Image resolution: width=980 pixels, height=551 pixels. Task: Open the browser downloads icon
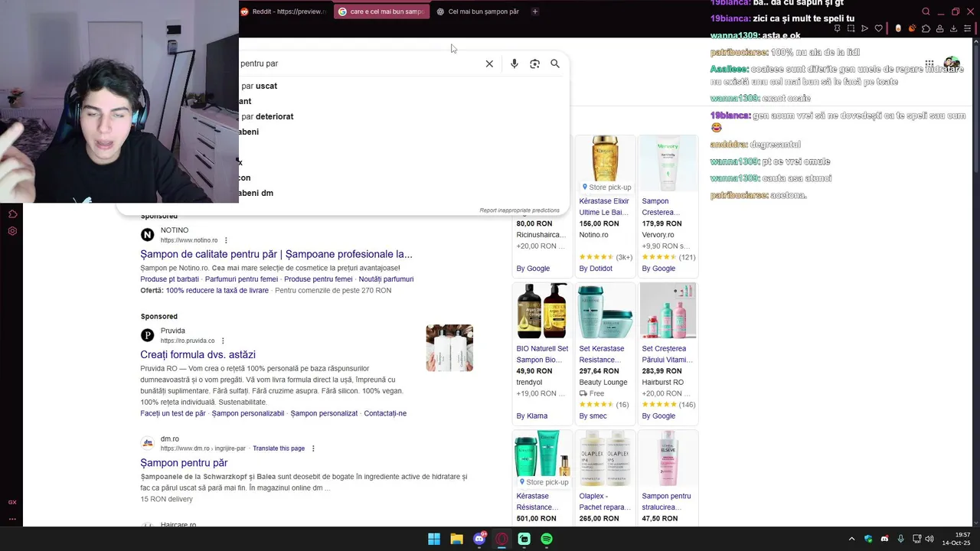[x=953, y=28]
